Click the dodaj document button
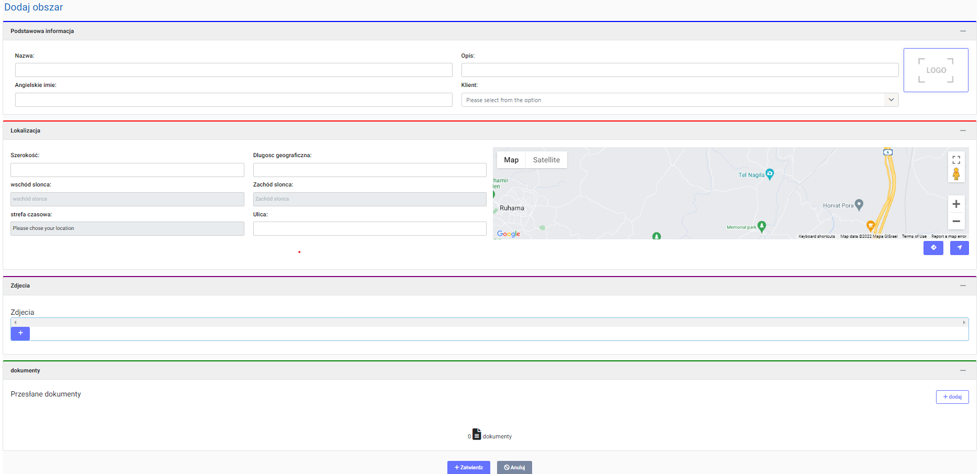980x474 pixels. (952, 397)
